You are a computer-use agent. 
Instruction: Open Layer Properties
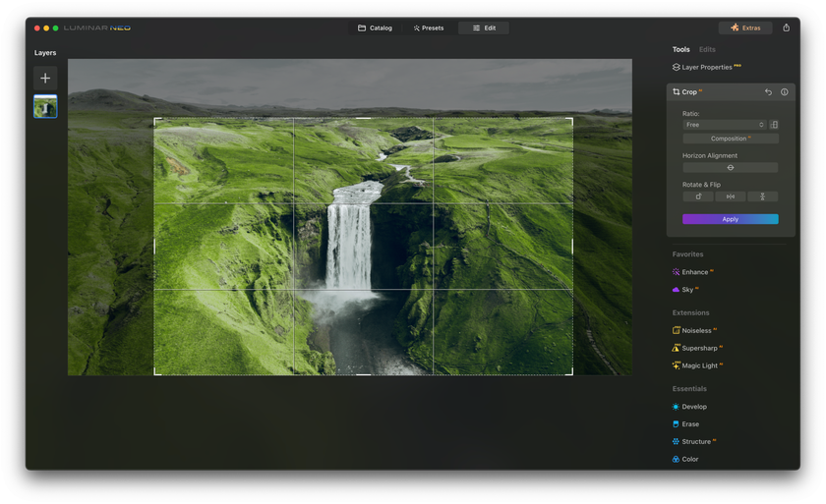coord(706,67)
